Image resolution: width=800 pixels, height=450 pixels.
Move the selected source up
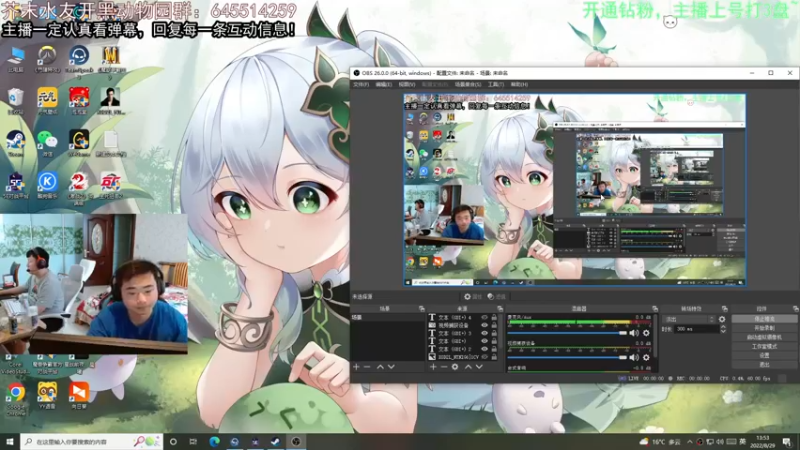click(x=468, y=367)
